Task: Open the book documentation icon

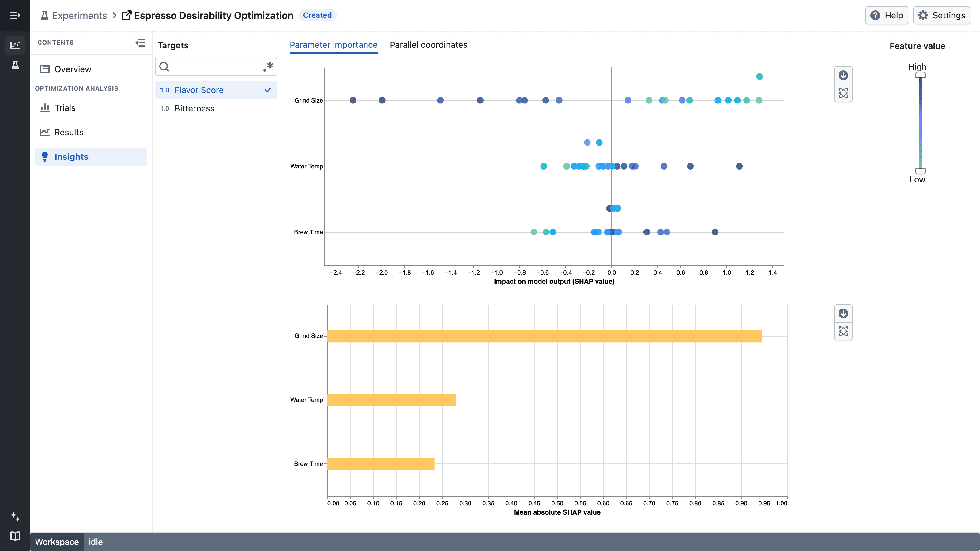Action: click(15, 536)
